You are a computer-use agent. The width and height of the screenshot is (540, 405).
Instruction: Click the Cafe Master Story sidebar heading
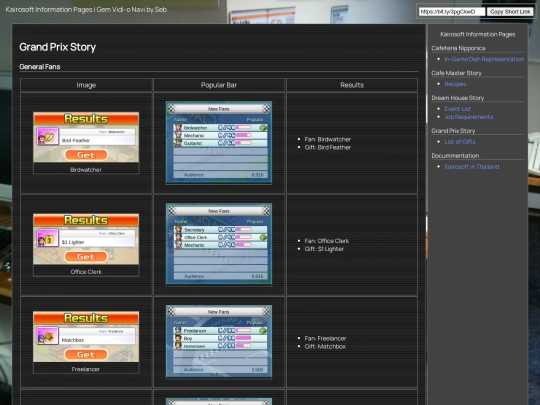click(456, 73)
